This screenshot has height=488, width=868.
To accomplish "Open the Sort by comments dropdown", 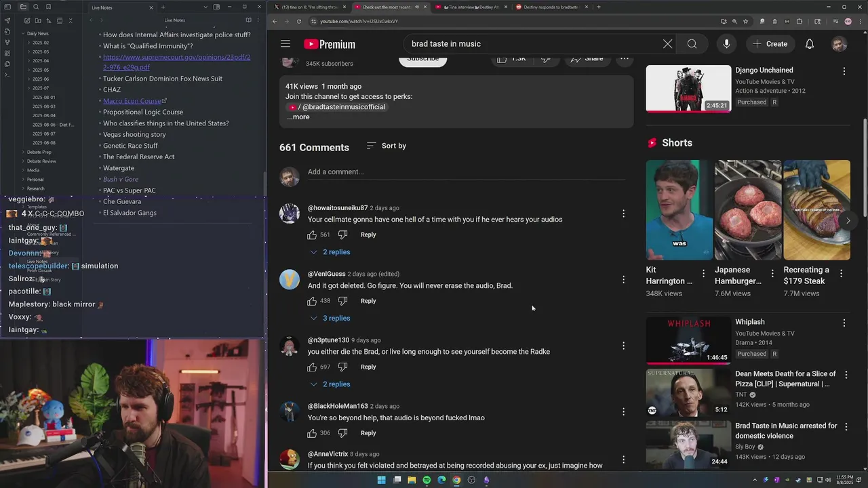I will 386,146.
